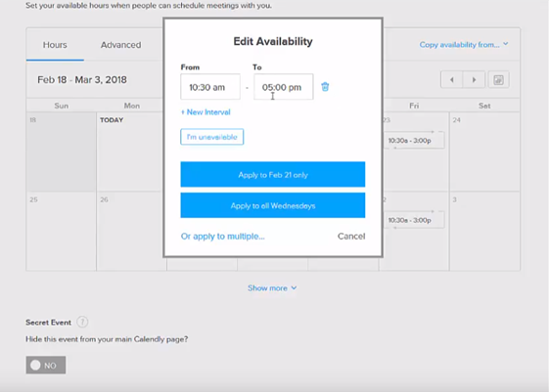Open Secret Event help question mark
This screenshot has width=550, height=392.
[x=82, y=322]
